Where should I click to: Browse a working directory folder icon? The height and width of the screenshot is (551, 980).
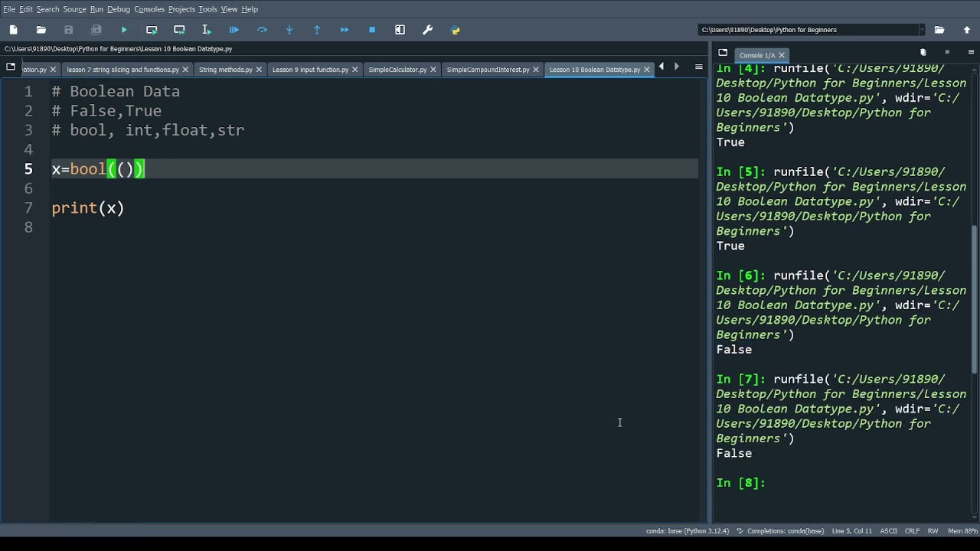coord(939,30)
